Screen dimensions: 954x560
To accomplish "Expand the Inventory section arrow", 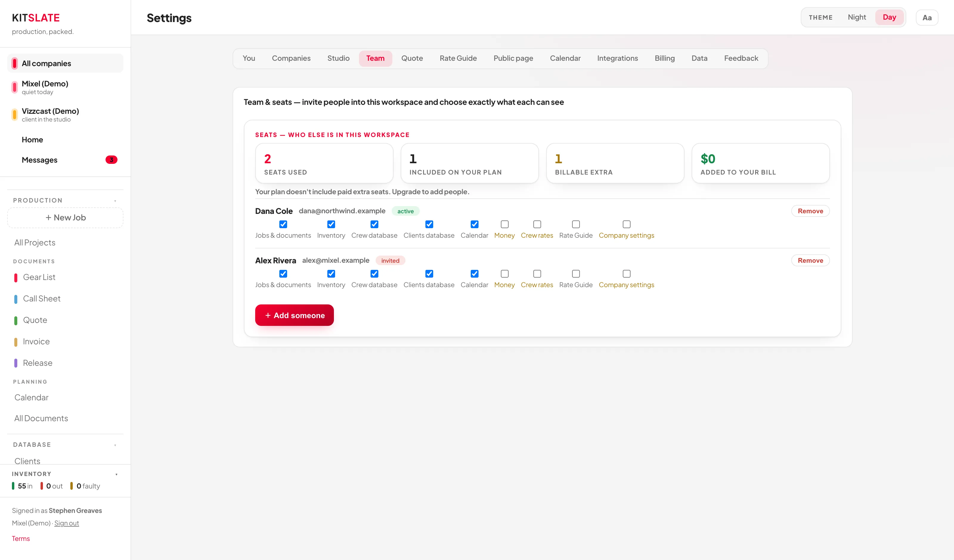I will (x=116, y=474).
